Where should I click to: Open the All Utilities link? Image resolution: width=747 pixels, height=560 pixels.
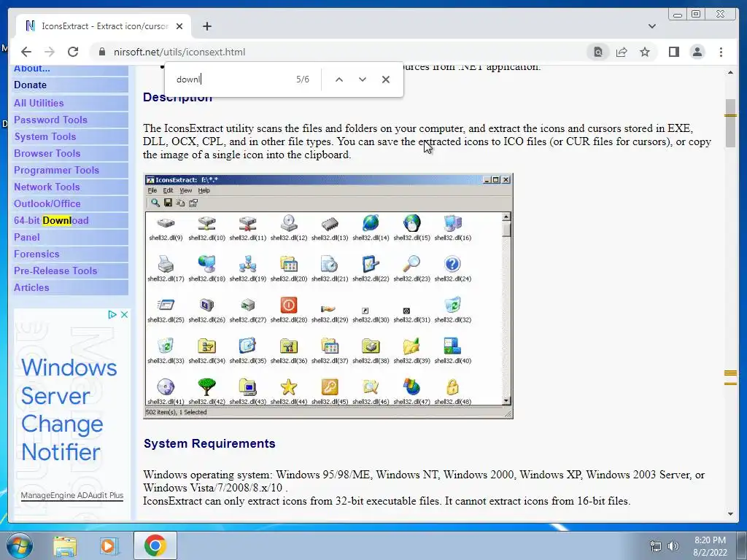pos(39,103)
